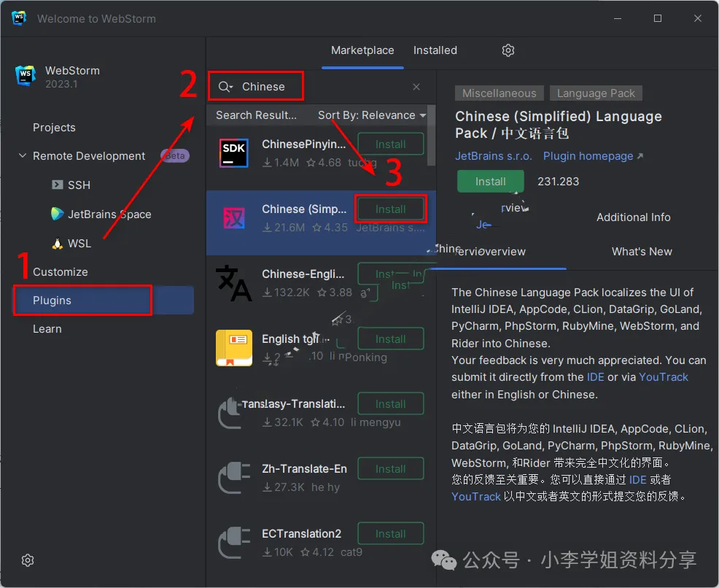Select SSH under Remote Development
Viewport: 719px width, 588px height.
point(79,185)
